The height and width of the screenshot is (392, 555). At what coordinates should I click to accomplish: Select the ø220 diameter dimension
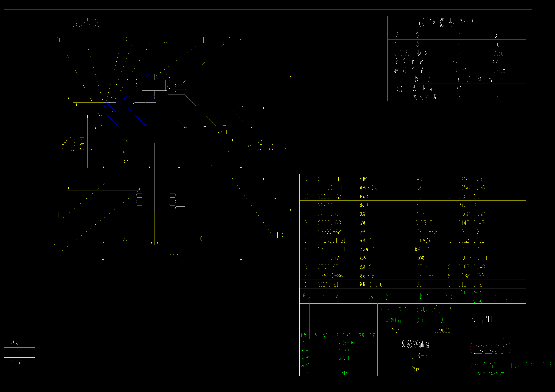tap(286, 145)
